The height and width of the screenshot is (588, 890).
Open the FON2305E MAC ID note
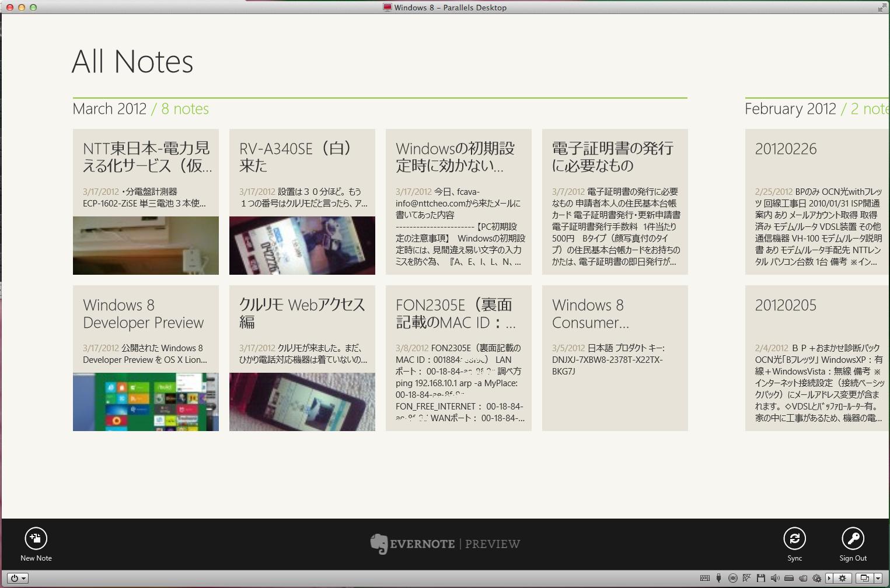pos(459,358)
